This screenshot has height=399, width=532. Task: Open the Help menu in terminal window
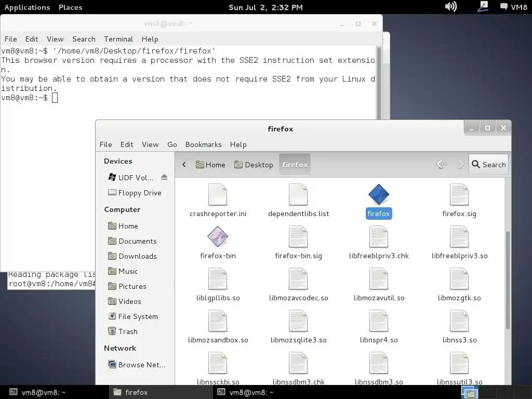tap(150, 39)
